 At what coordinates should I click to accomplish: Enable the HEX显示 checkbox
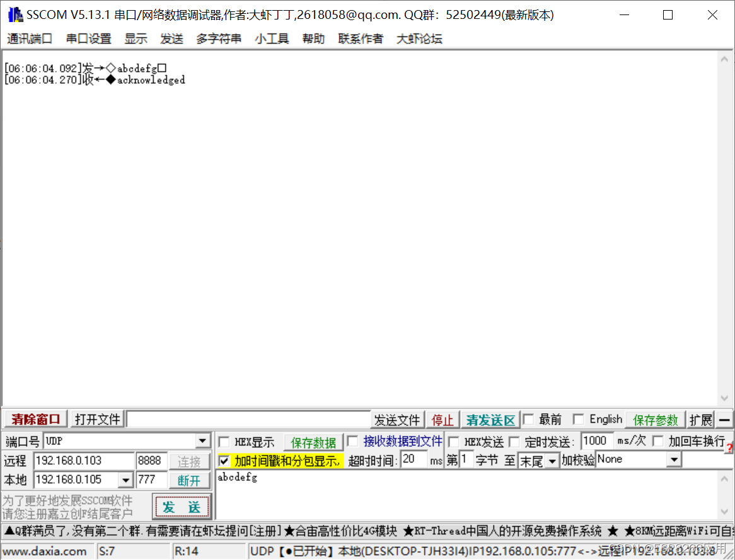click(224, 442)
